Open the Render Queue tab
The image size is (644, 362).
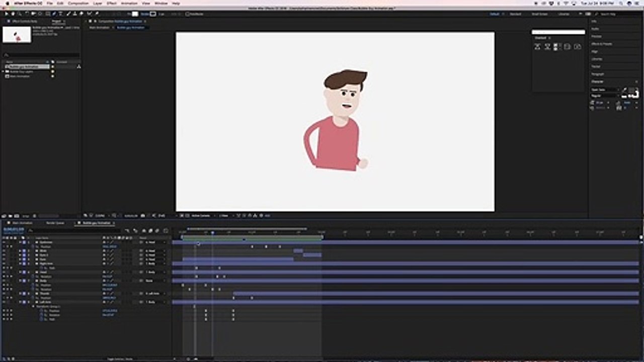[x=55, y=223]
